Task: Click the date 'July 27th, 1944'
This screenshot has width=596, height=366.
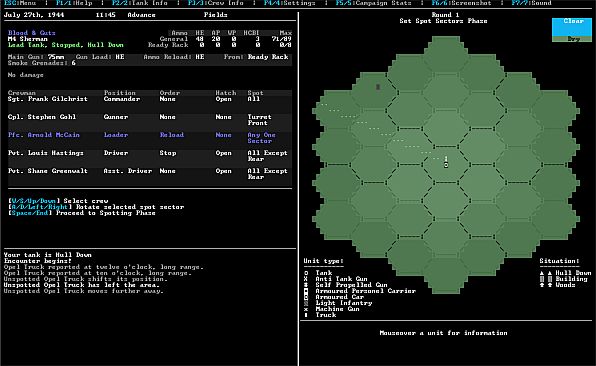Action: point(34,15)
